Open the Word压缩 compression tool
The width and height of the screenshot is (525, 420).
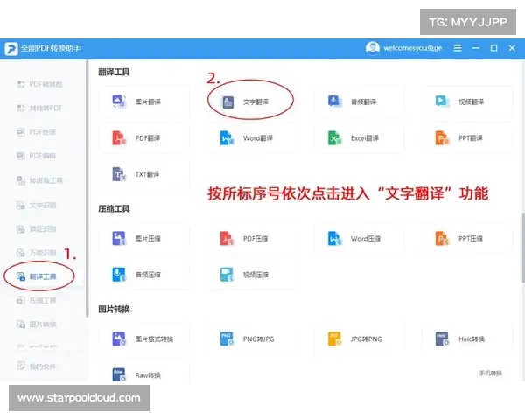(x=360, y=239)
